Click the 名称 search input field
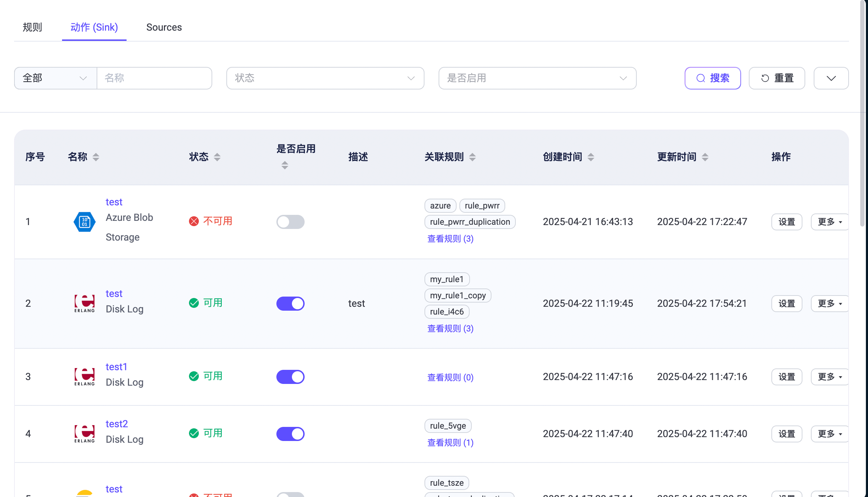Screen dimensions: 868x497 [x=154, y=78]
